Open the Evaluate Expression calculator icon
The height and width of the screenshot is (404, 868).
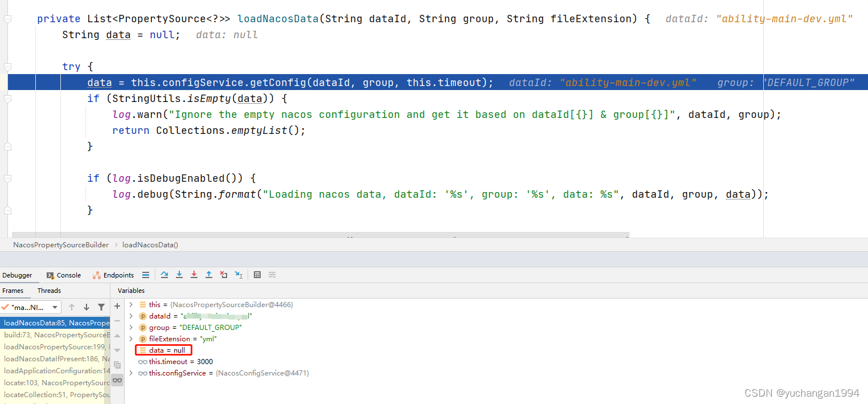(257, 275)
